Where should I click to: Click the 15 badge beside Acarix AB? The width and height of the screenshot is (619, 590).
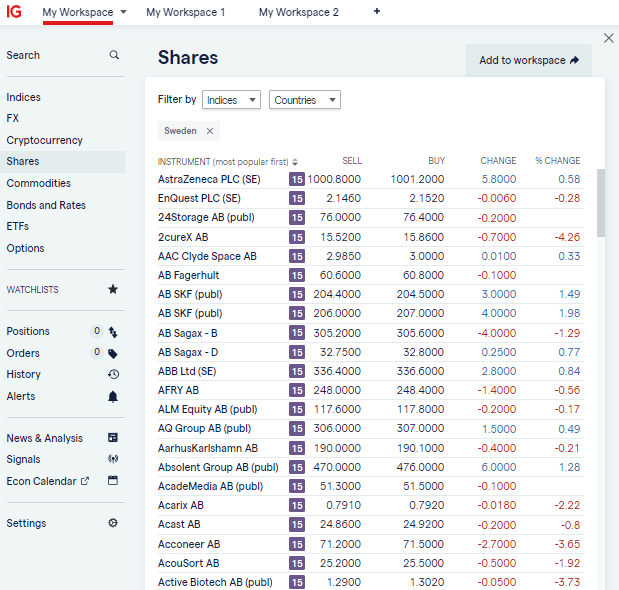point(297,506)
